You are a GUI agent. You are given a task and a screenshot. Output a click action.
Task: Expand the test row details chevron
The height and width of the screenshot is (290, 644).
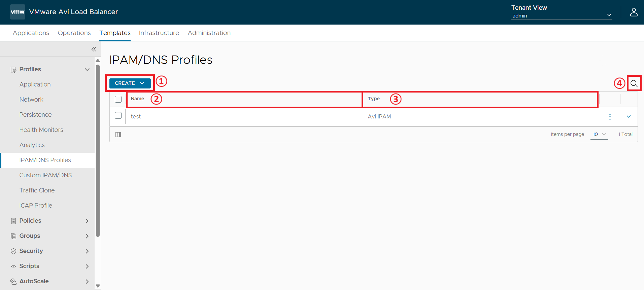coord(629,116)
